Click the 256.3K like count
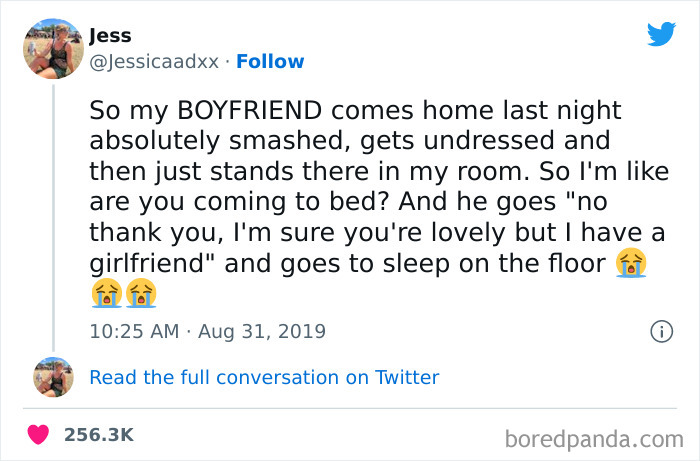Viewport: 700px width, 461px height. tap(98, 434)
